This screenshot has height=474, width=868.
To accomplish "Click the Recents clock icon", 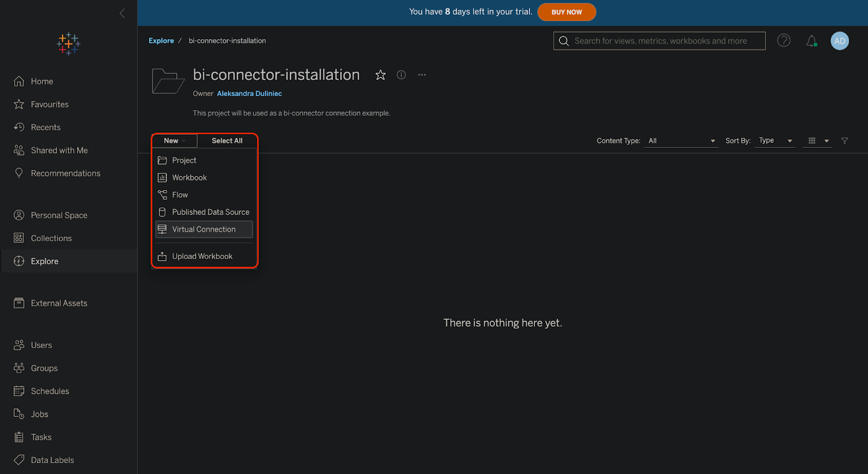I will [x=19, y=127].
